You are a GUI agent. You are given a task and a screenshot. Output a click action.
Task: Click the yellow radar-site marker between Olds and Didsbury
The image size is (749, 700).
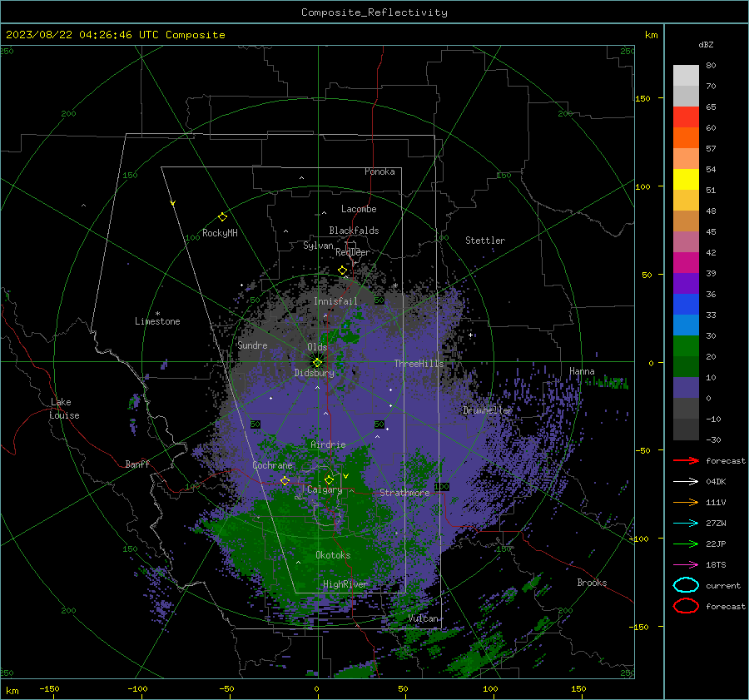pyautogui.click(x=317, y=362)
